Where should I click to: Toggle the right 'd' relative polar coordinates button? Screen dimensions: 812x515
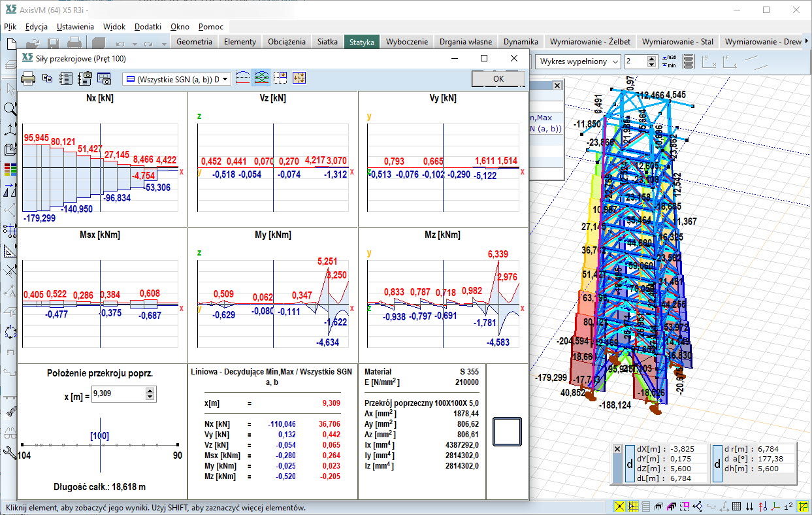pos(717,463)
